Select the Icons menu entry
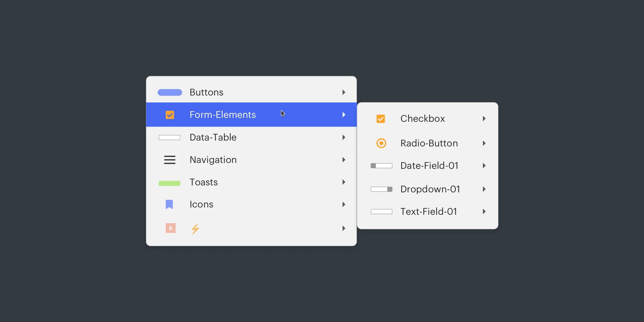 (251, 205)
